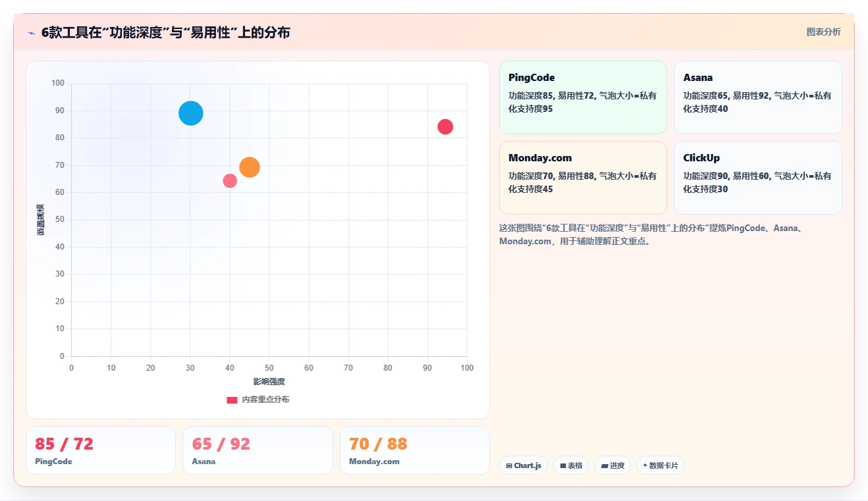Click the Chart.js tag

524,465
